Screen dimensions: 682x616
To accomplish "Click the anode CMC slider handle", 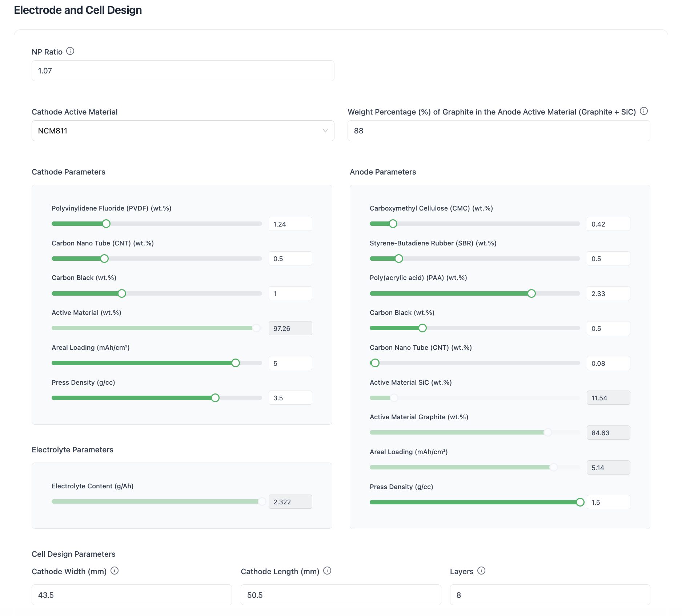I will (x=393, y=224).
